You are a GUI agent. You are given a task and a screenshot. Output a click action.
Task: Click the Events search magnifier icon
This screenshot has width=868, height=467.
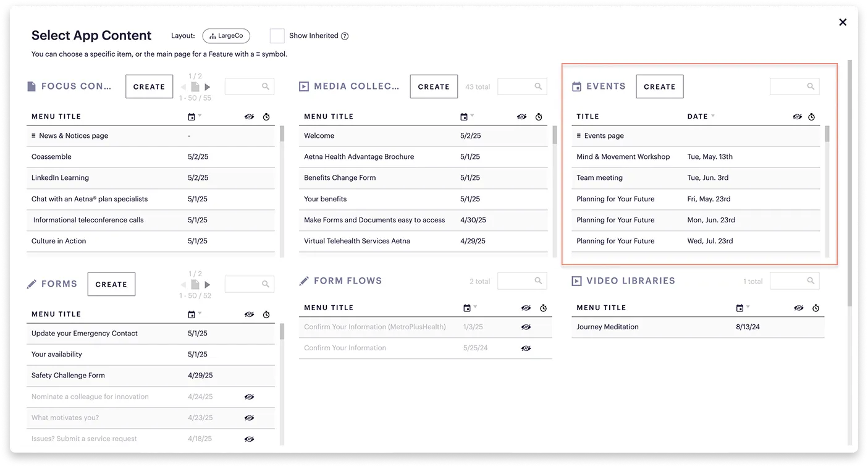coord(811,86)
